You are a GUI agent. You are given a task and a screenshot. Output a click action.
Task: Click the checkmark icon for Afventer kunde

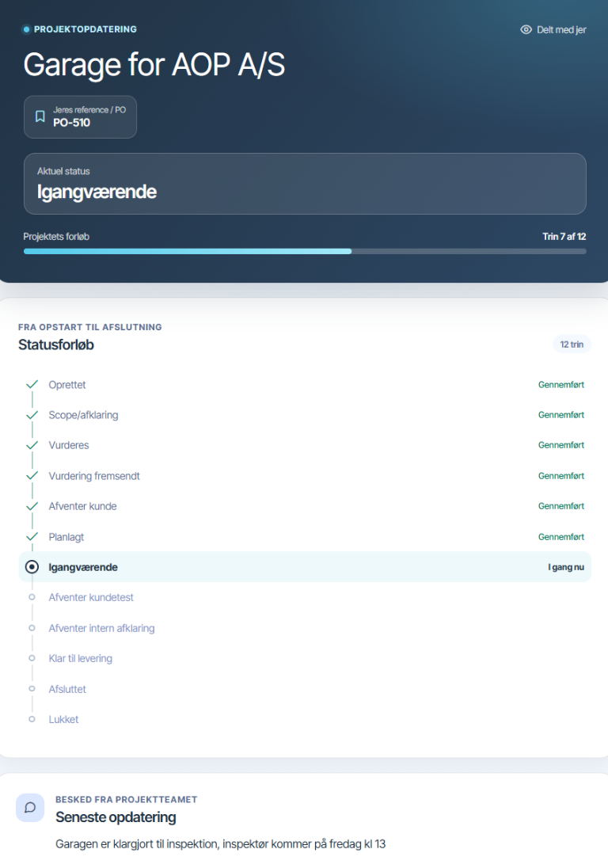point(32,506)
